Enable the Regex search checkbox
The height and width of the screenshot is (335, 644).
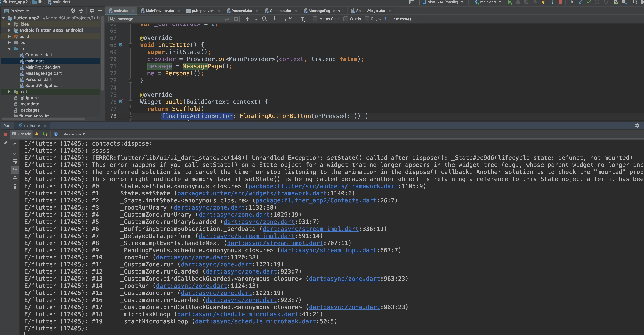pos(367,19)
